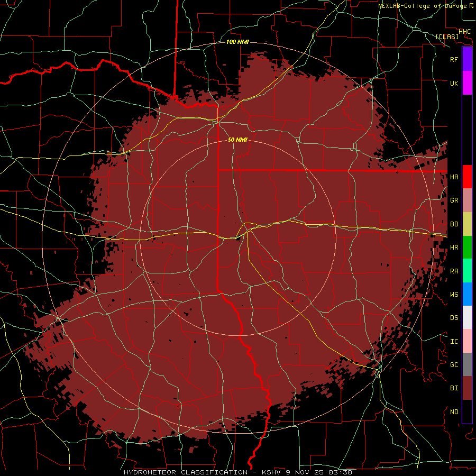Click the GR pink legend swatch
This screenshot has height=476, width=476.
pos(467,200)
